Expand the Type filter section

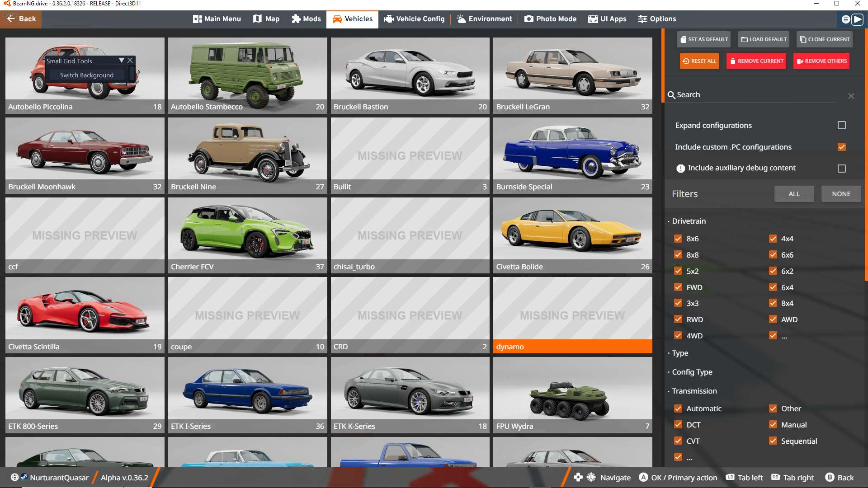[x=679, y=353]
